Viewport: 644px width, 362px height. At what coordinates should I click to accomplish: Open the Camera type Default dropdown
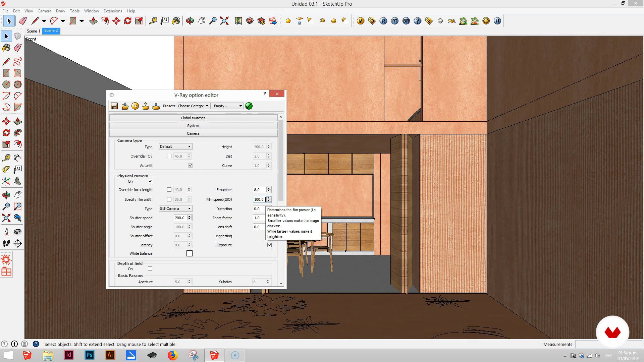(175, 146)
